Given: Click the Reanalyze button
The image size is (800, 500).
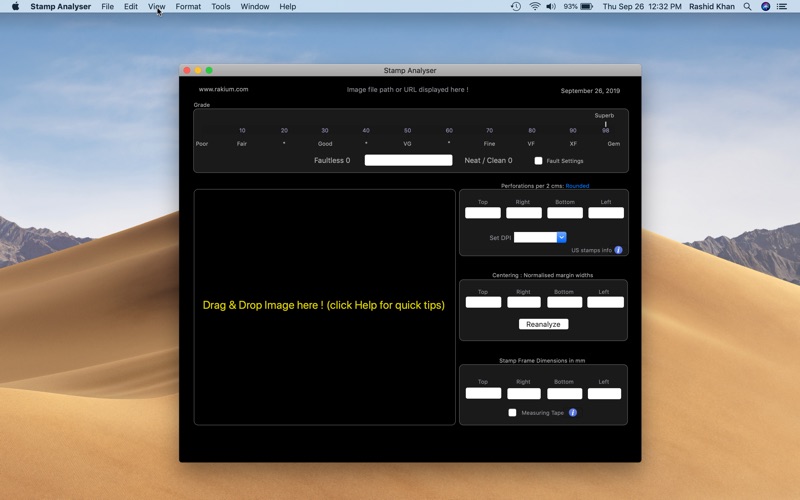Looking at the screenshot, I should (x=543, y=324).
